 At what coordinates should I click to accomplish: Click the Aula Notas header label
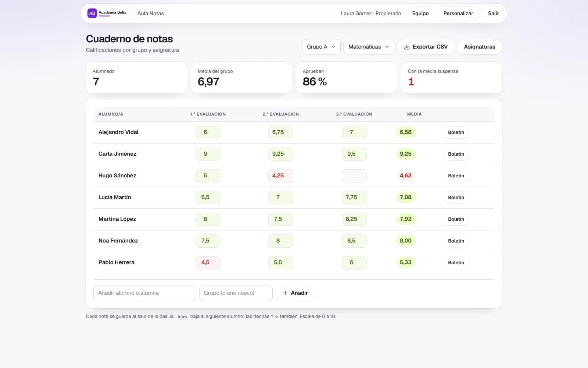point(151,13)
